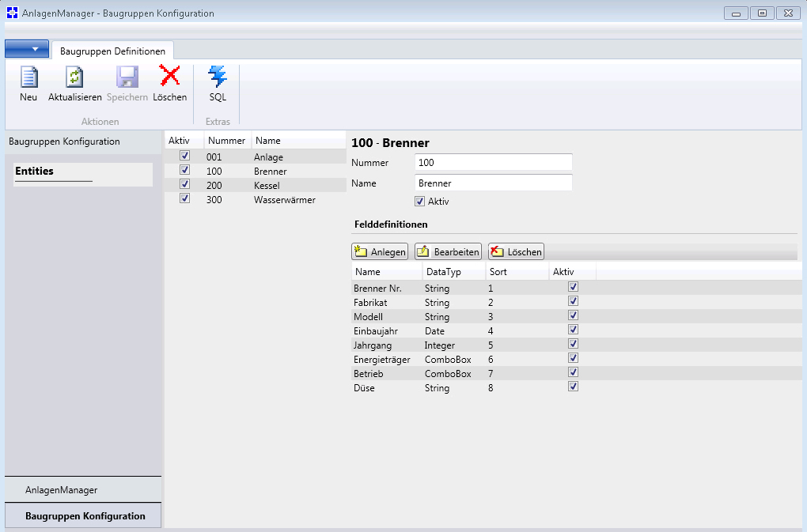This screenshot has height=532, width=807.
Task: Toggle Aktiv checkbox for Düse field
Action: pyautogui.click(x=574, y=387)
